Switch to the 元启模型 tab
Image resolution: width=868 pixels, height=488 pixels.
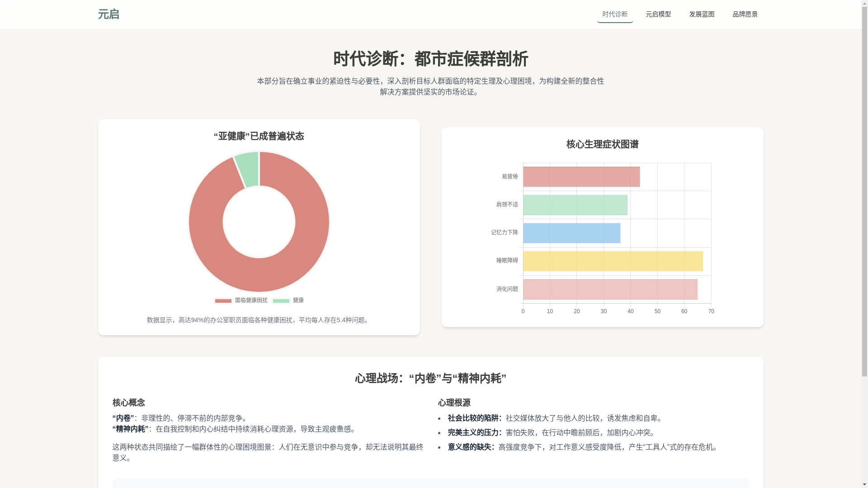click(658, 14)
